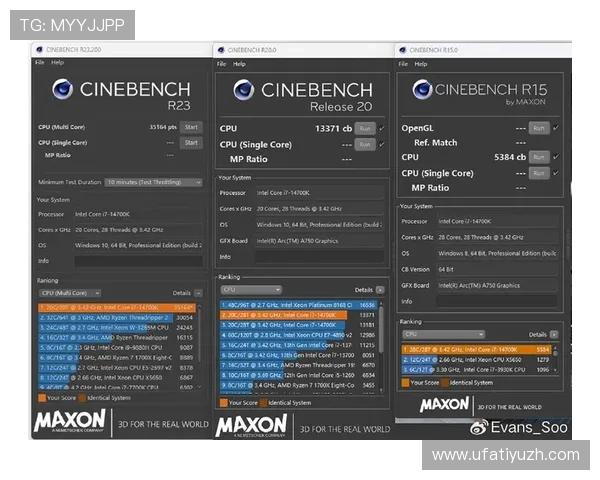Start the CPU (Single Core) test in R23
Screen dimensions: 600x480
(x=191, y=143)
